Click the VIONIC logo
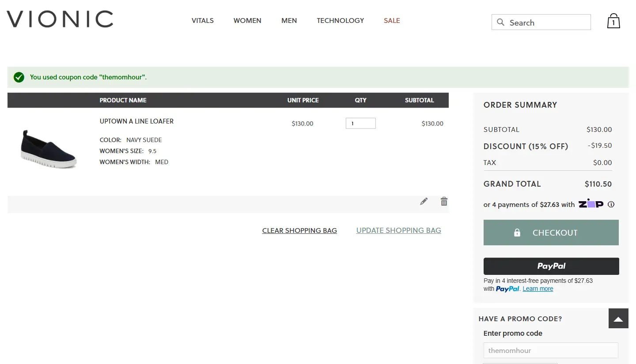The width and height of the screenshot is (636, 364). pos(60,19)
